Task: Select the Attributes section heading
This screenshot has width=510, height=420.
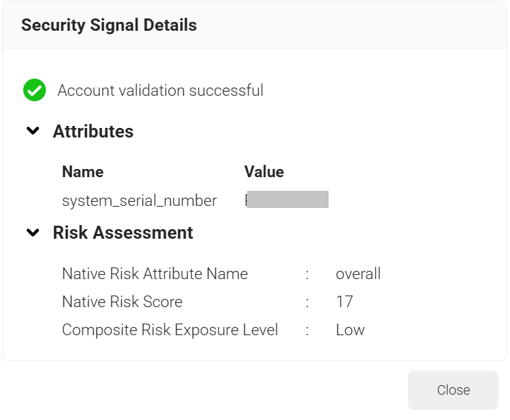Action: [x=93, y=131]
